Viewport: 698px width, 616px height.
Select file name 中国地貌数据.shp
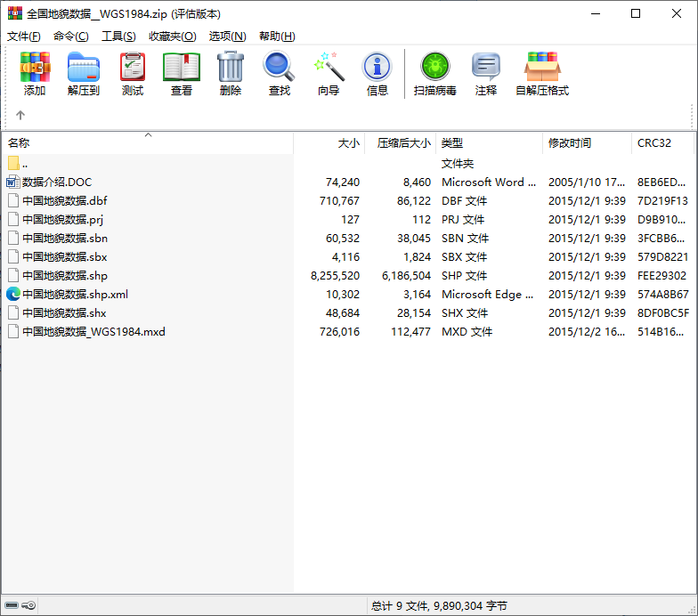(65, 276)
